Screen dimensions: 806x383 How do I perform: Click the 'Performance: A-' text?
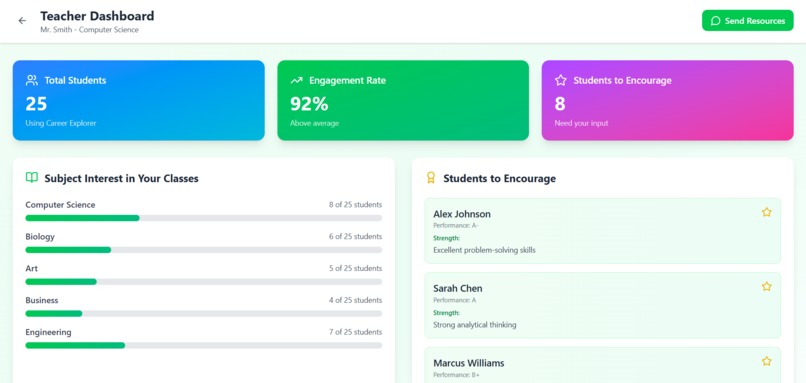[x=455, y=225]
